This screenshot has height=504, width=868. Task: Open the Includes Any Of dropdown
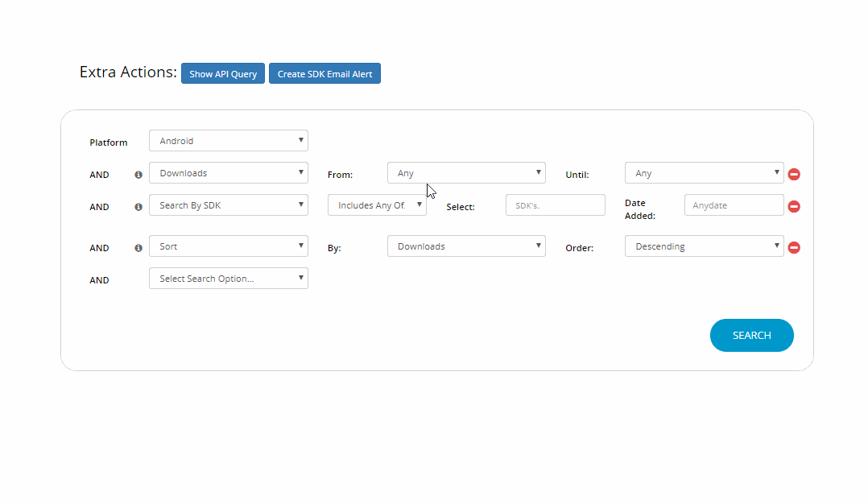[377, 205]
